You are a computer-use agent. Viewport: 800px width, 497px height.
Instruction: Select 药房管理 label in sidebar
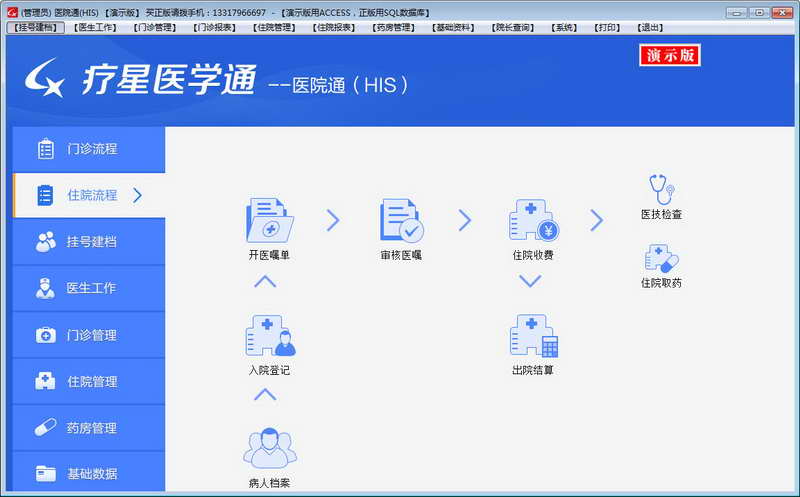click(92, 428)
